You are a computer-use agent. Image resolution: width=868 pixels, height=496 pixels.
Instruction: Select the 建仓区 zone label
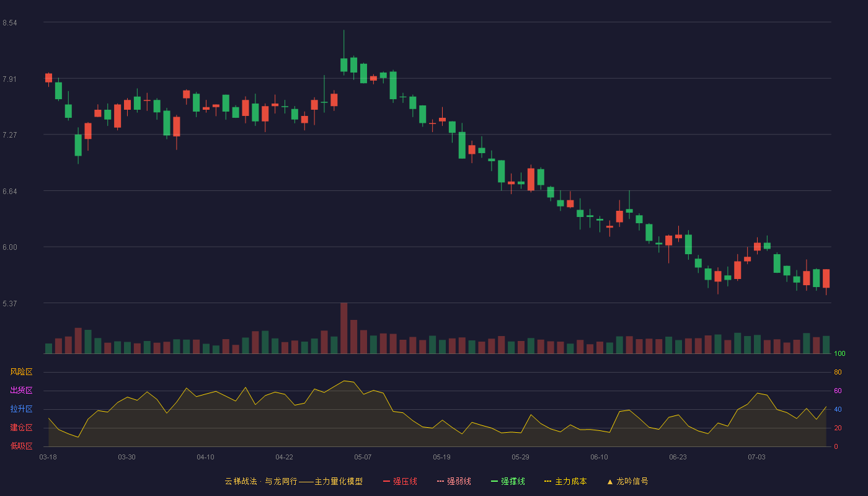coord(21,428)
